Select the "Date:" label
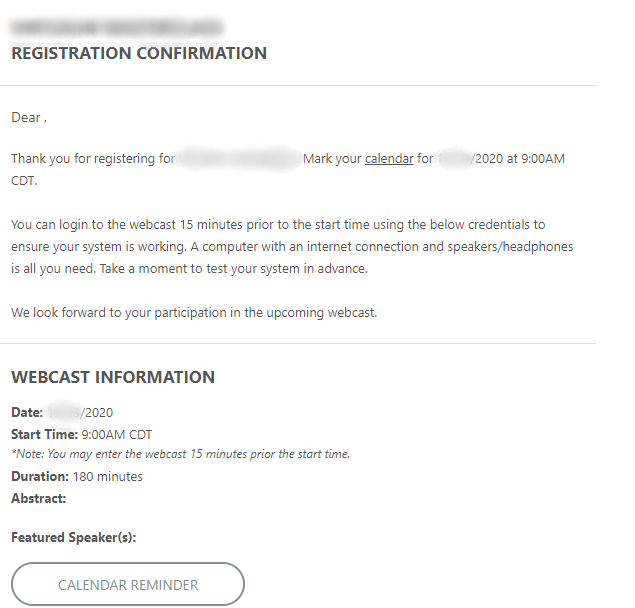 [27, 412]
